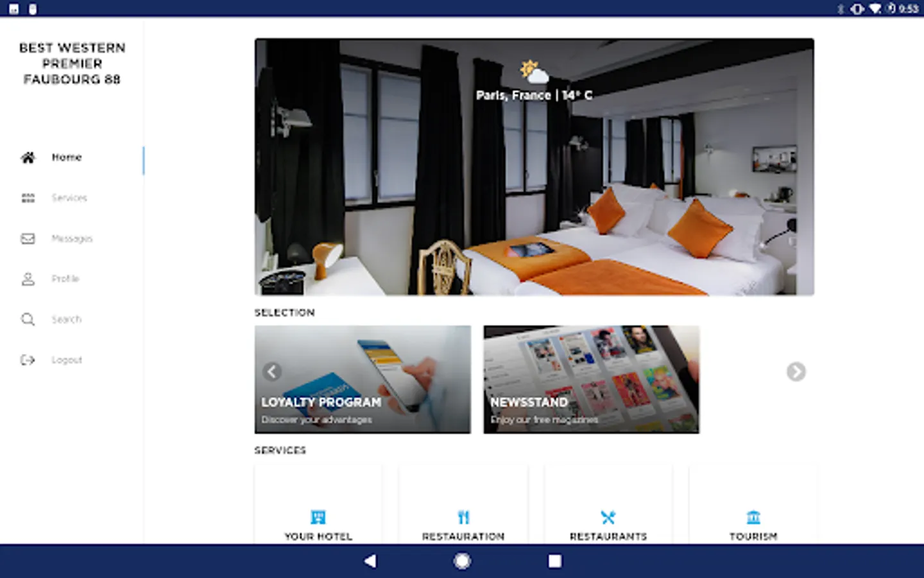924x578 pixels.
Task: Click the Profile person icon
Action: tap(28, 279)
